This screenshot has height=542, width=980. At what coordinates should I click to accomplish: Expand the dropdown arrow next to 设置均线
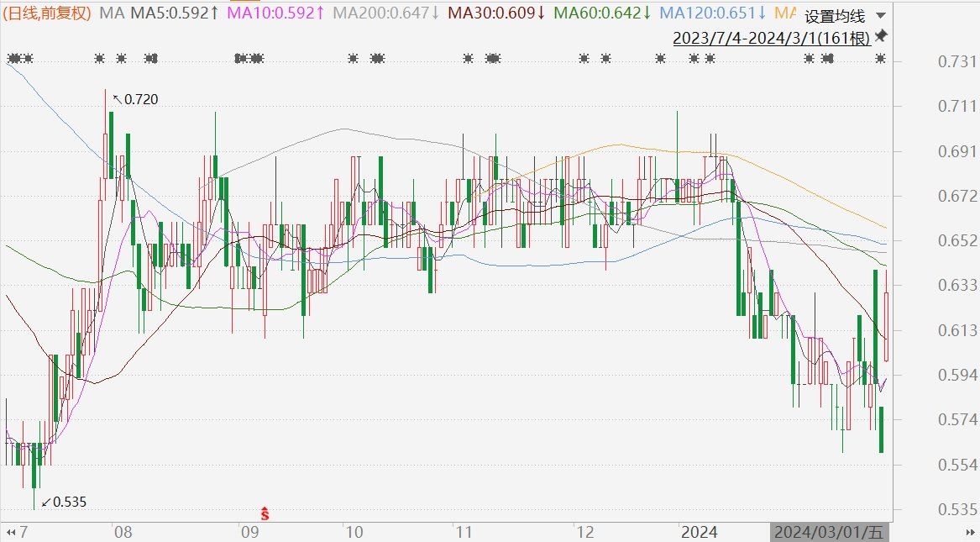coord(880,16)
